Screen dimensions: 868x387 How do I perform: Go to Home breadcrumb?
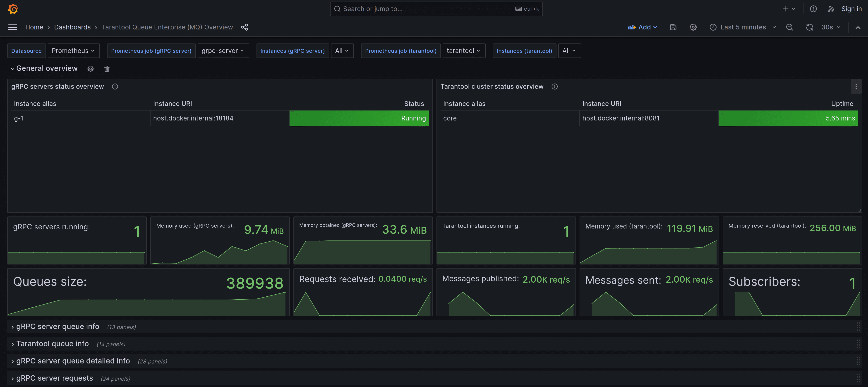pyautogui.click(x=34, y=27)
